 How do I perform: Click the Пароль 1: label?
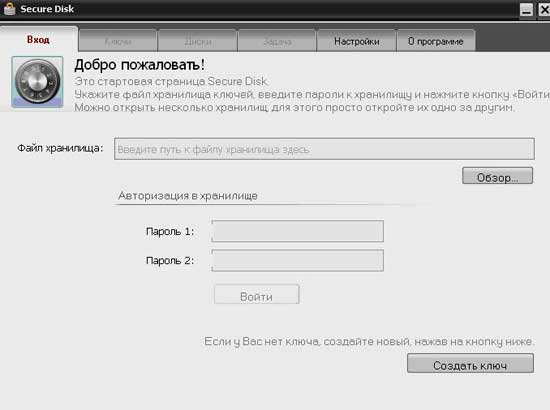(170, 231)
